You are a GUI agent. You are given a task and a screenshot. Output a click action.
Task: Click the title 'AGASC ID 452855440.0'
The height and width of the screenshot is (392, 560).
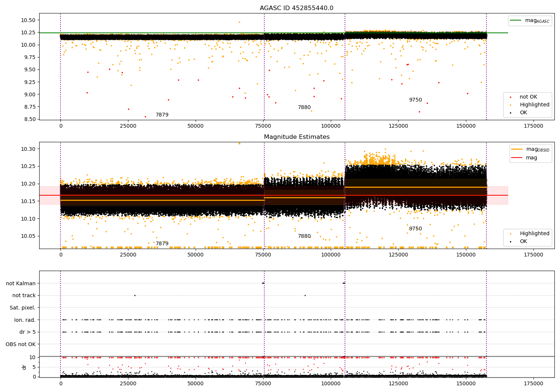click(297, 8)
